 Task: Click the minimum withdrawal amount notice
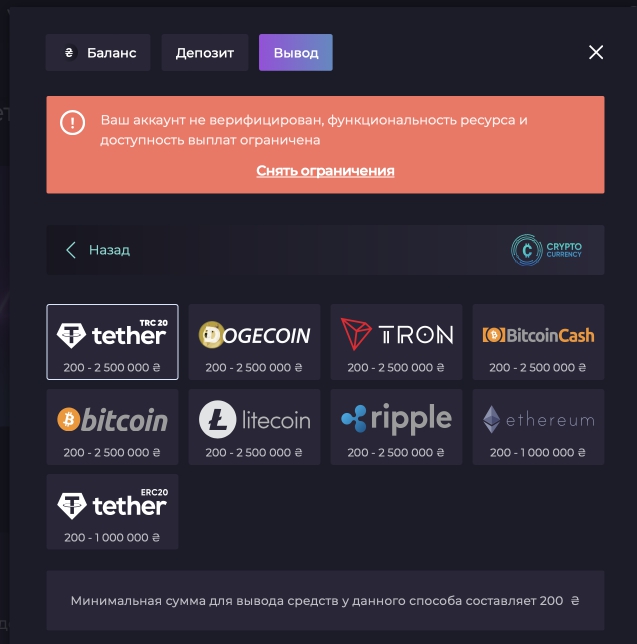[x=325, y=600]
